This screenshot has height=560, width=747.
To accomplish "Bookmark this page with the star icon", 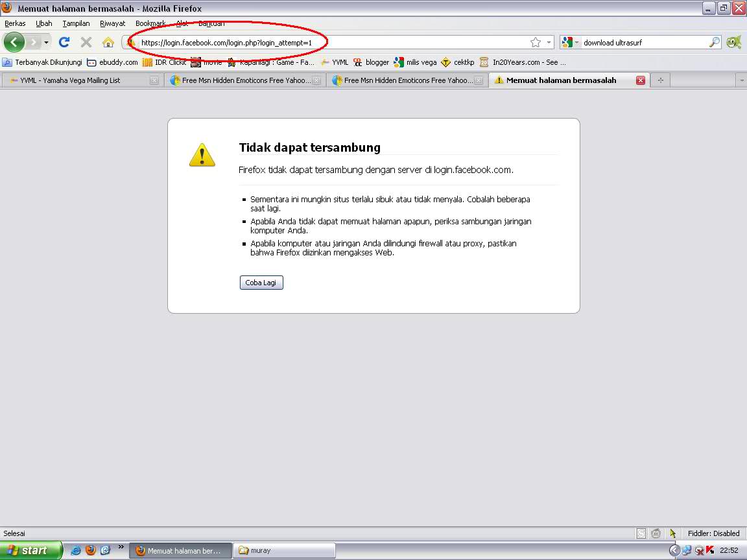I will [x=536, y=42].
